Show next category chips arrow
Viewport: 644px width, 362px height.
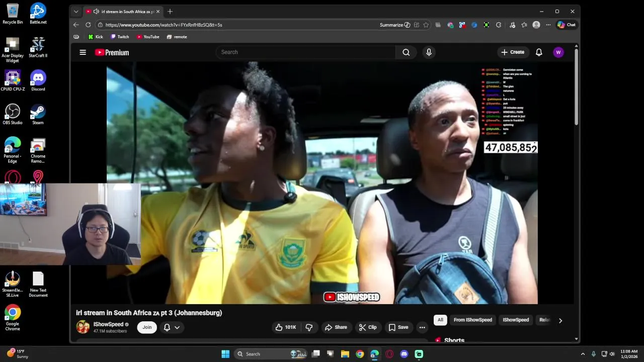(560, 320)
